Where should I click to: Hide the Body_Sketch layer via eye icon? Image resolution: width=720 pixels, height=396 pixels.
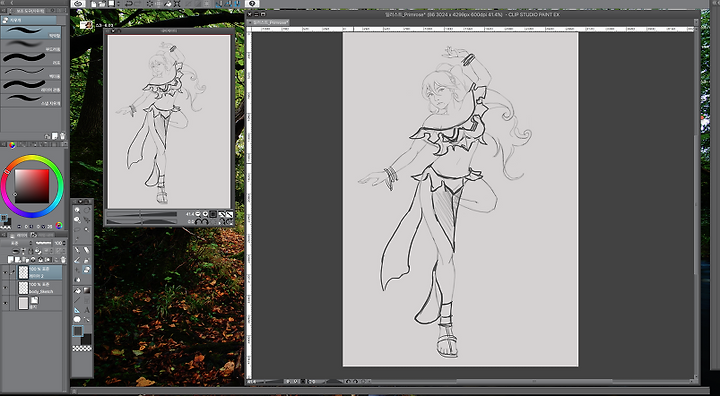(x=5, y=288)
